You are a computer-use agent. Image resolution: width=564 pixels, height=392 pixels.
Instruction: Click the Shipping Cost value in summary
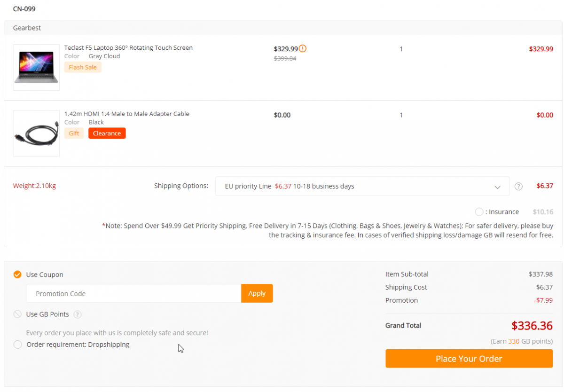coord(544,287)
